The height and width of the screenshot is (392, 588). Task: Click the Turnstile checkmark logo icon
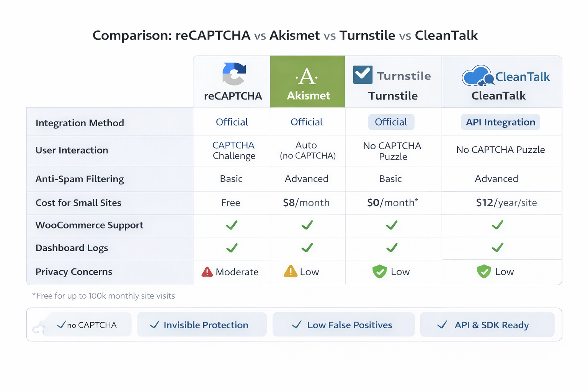tap(363, 75)
